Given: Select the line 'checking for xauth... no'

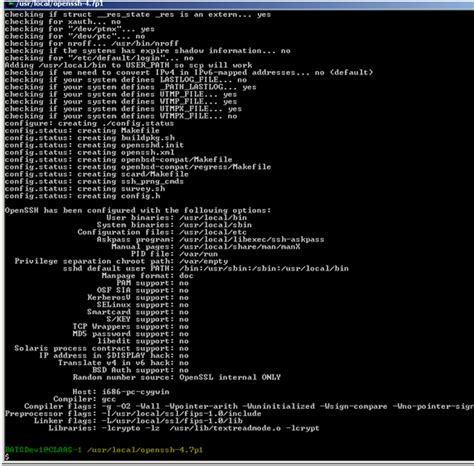Looking at the screenshot, I should tap(63, 22).
